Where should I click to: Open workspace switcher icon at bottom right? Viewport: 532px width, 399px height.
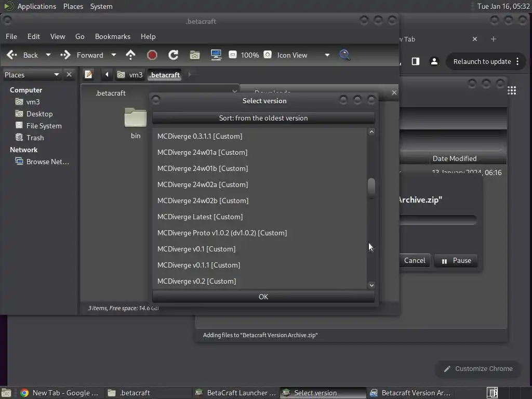tap(493, 393)
